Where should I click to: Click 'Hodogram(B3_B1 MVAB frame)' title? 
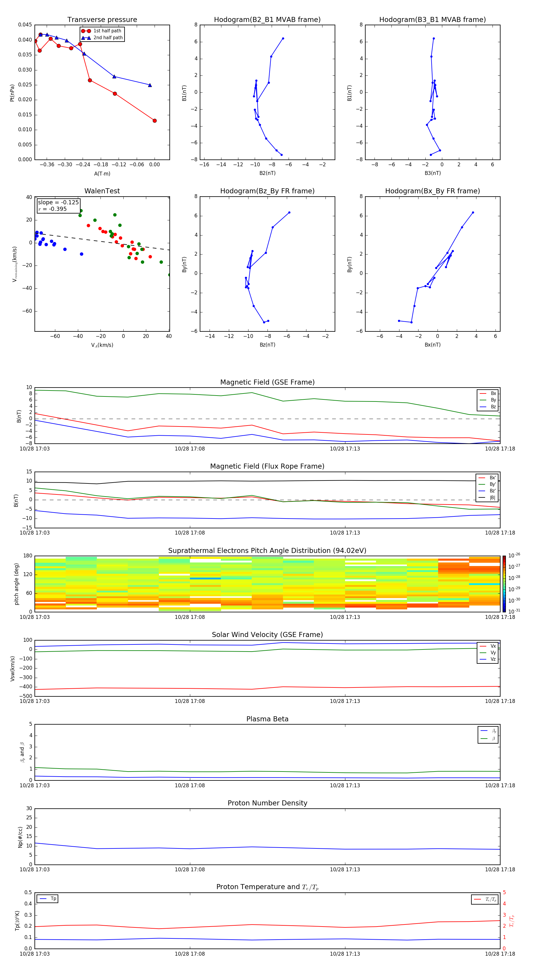pos(432,20)
